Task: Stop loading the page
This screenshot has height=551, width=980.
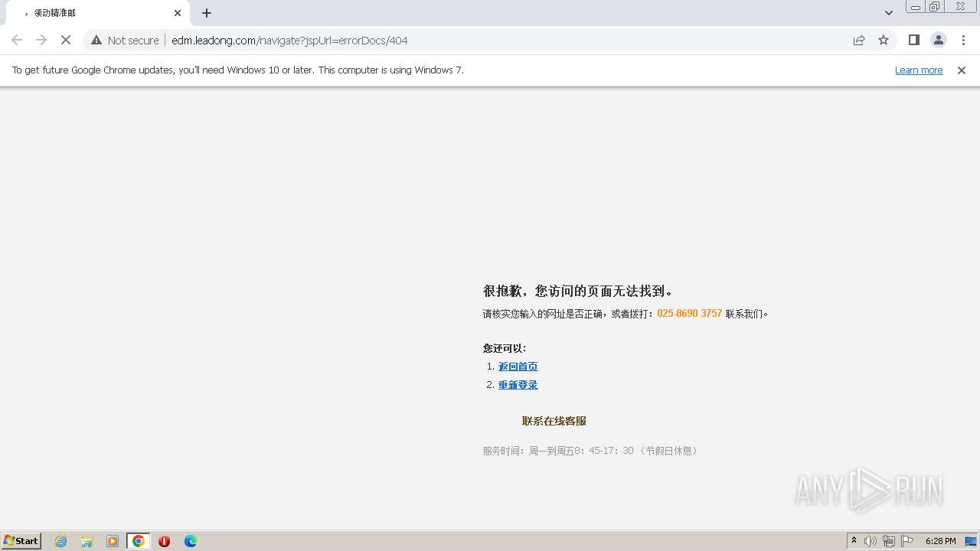Action: [66, 40]
